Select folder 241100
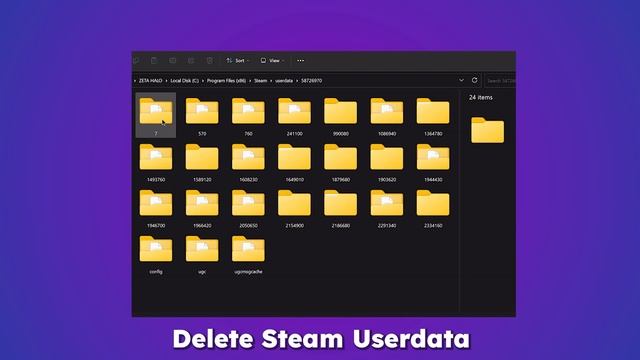Image resolution: width=640 pixels, height=360 pixels. (294, 116)
